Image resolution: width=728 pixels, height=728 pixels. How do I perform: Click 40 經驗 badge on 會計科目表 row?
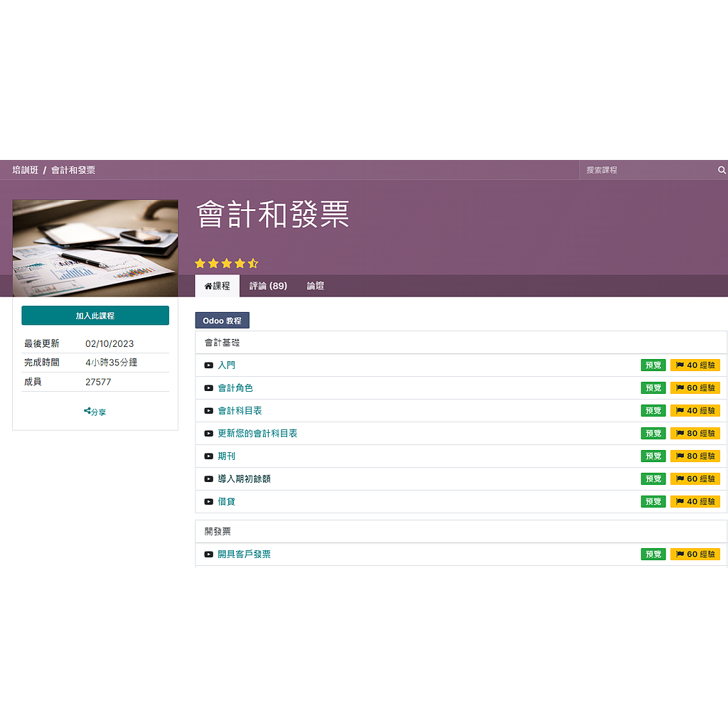695,411
